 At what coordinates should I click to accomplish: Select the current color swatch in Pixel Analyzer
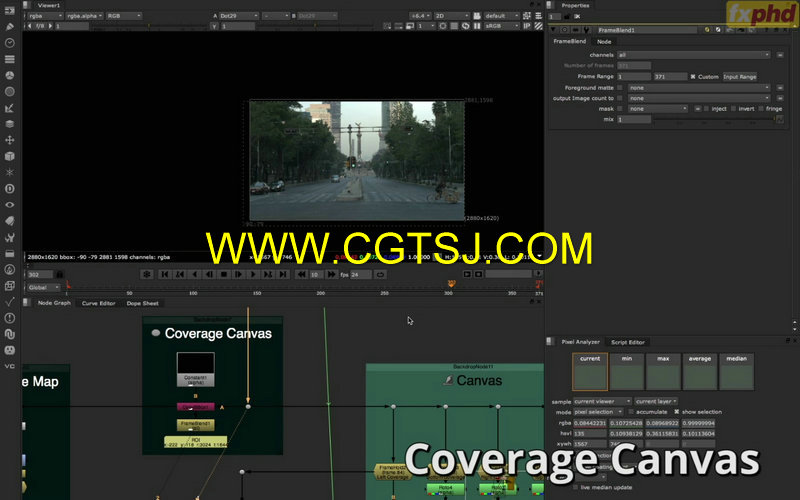point(590,371)
